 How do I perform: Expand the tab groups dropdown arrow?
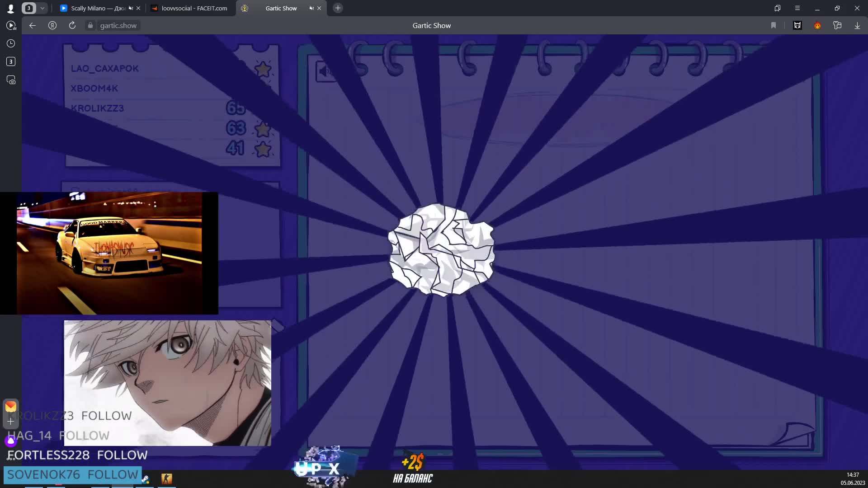pos(42,8)
